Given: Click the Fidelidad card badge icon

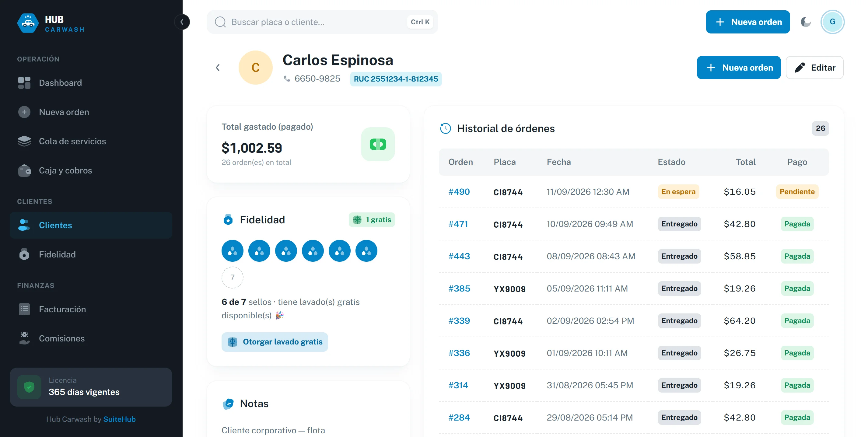Looking at the screenshot, I should [228, 220].
